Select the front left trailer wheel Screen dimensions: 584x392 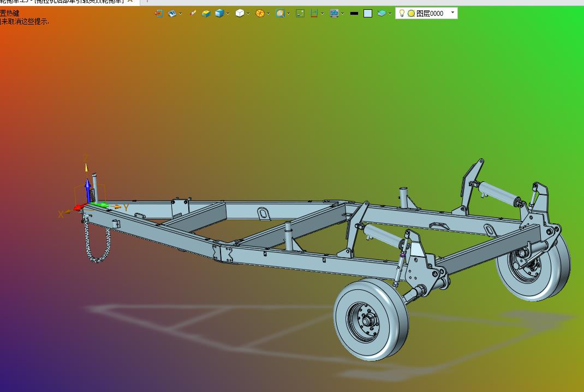point(371,320)
